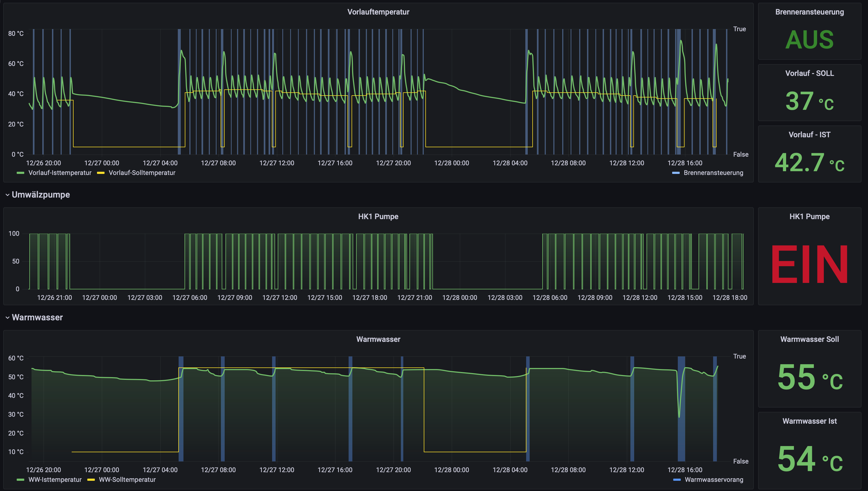868x491 pixels.
Task: Click the green AUS burner status
Action: (809, 40)
